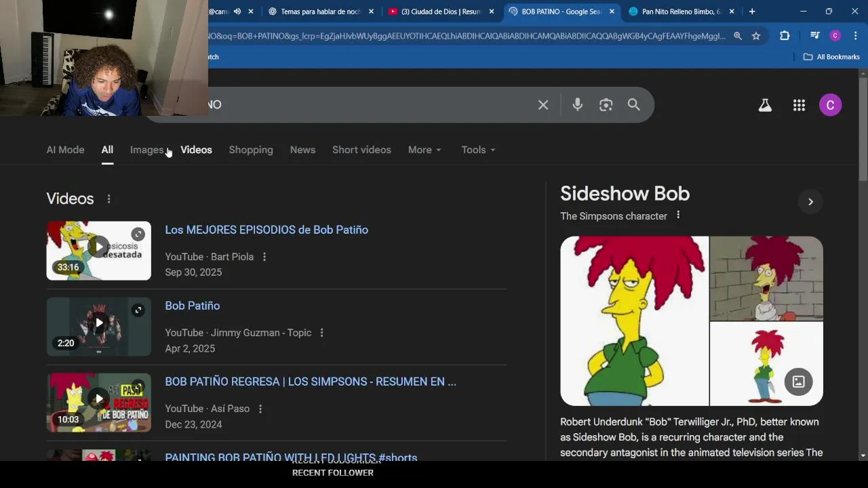
Task: Open options for the Jimmy Guzman Topic result
Action: [x=321, y=333]
